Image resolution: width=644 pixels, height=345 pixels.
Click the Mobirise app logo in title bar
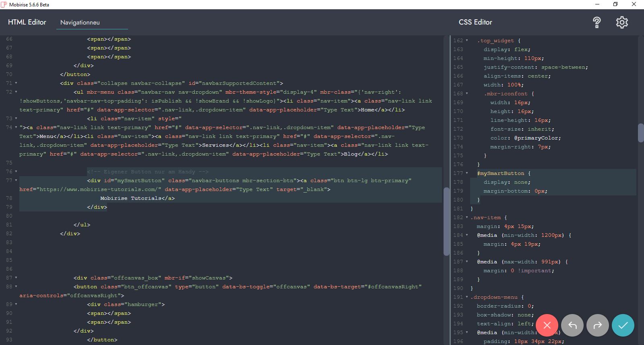coord(4,4)
